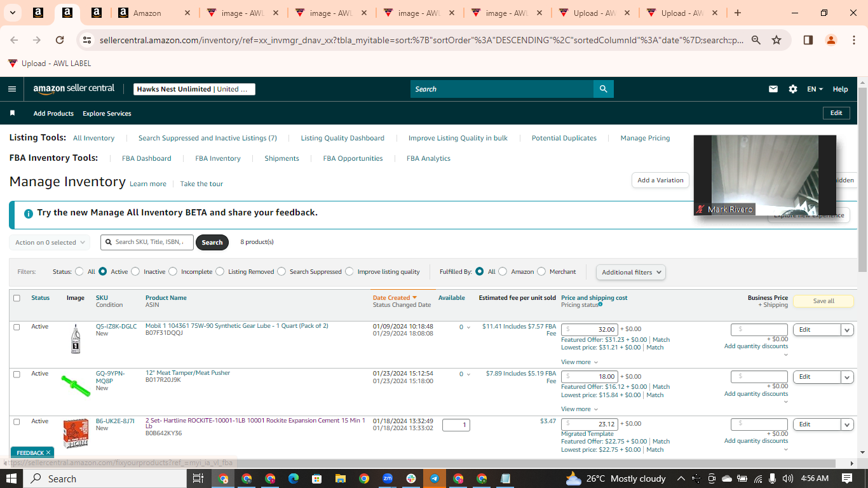Click the Pricing status info icon

(x=600, y=304)
